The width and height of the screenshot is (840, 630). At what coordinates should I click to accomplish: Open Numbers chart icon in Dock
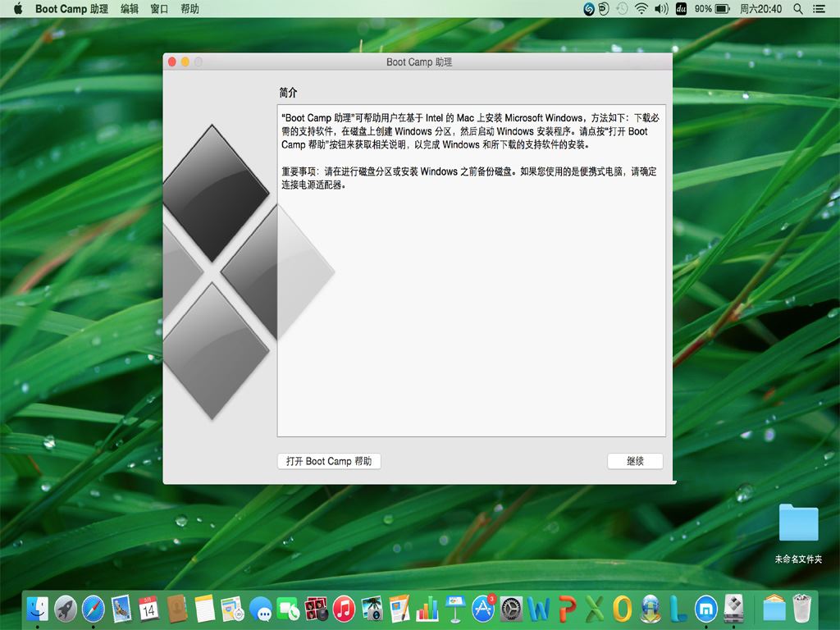pos(427,609)
